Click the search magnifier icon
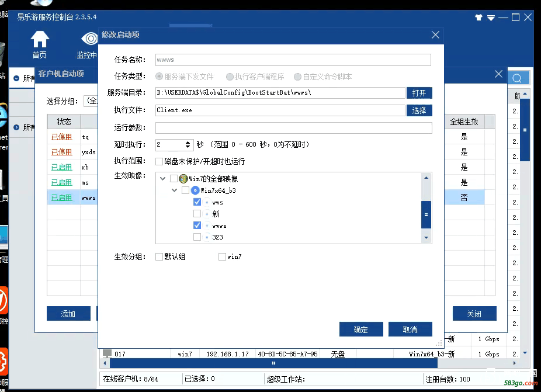Image resolution: width=541 pixels, height=392 pixels. tap(517, 78)
